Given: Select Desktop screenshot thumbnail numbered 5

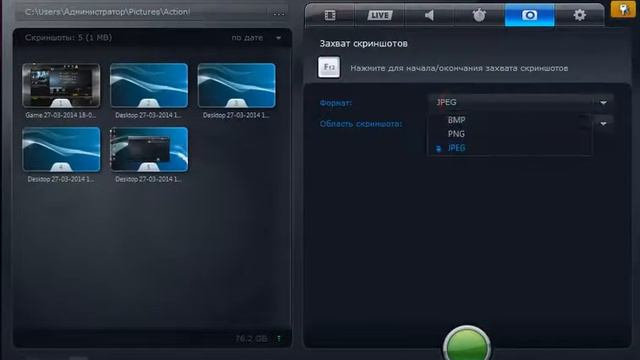Looking at the screenshot, I should (149, 149).
